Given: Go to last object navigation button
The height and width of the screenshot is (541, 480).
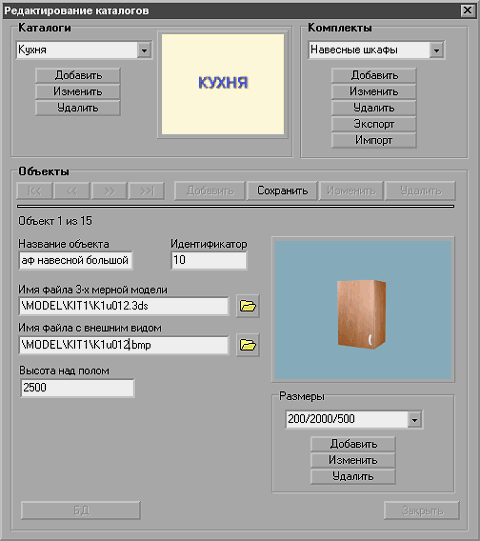Looking at the screenshot, I should click(147, 191).
